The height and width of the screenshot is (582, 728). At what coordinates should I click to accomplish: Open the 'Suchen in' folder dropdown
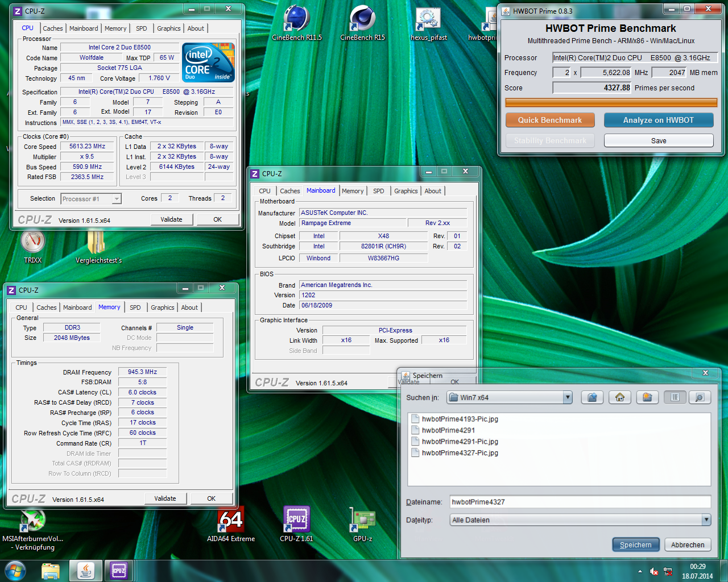(x=568, y=397)
